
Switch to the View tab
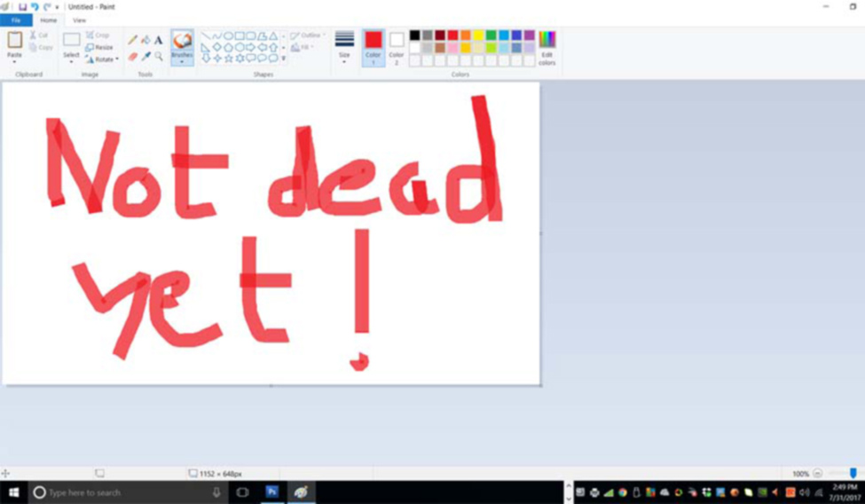[x=80, y=20]
